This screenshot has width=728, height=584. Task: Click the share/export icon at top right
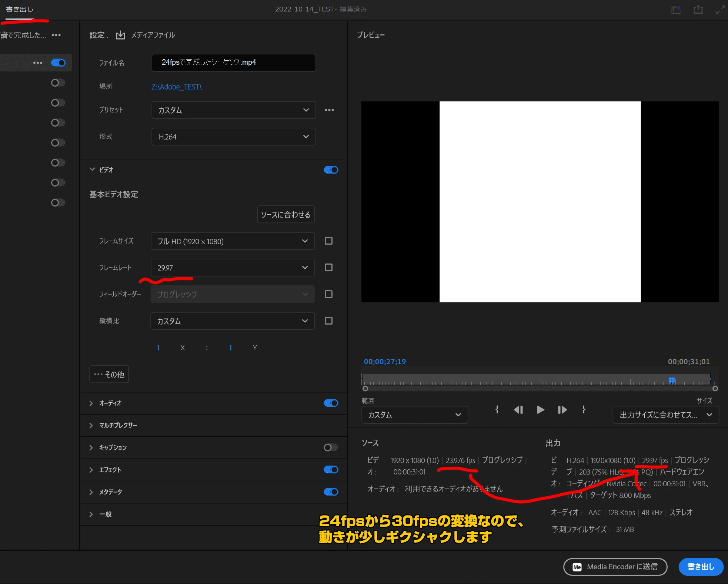tap(698, 10)
